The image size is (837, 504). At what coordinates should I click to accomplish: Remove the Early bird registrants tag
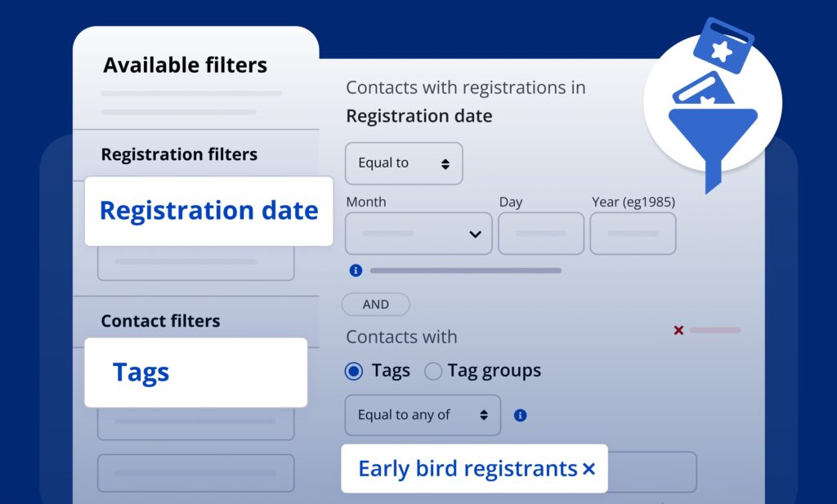(x=589, y=469)
